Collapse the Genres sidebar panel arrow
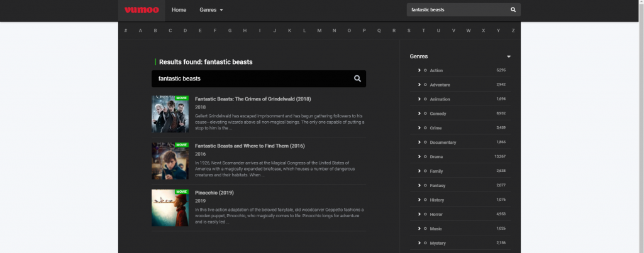This screenshot has width=644, height=253. [509, 57]
